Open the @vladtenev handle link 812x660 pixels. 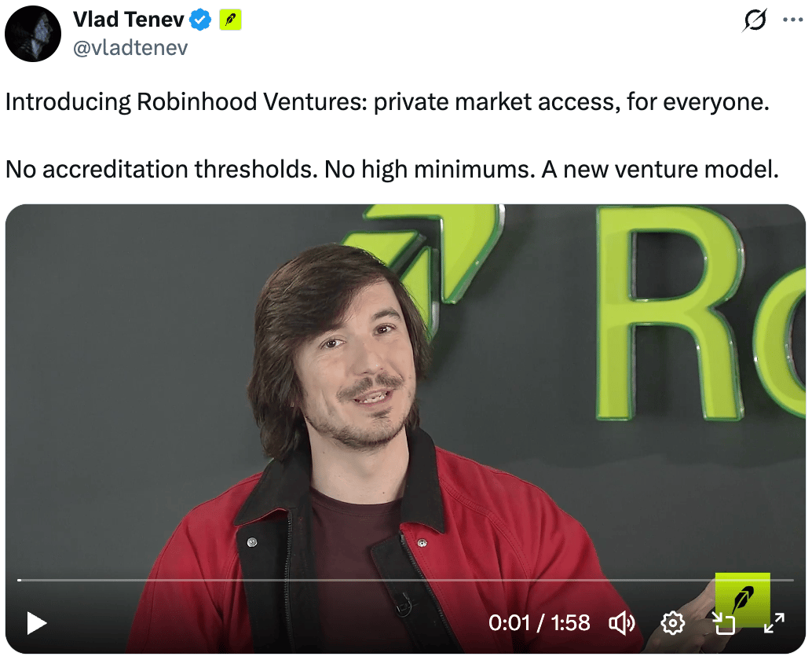tap(130, 48)
